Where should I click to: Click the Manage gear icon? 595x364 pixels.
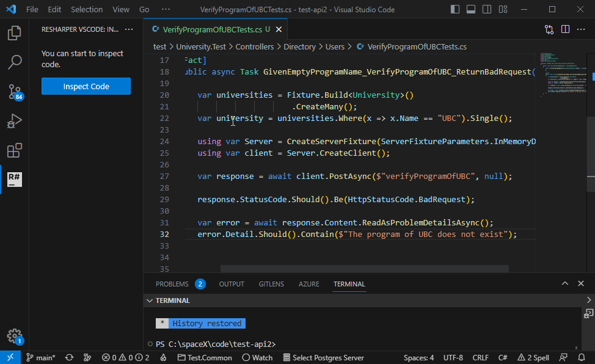[15, 336]
